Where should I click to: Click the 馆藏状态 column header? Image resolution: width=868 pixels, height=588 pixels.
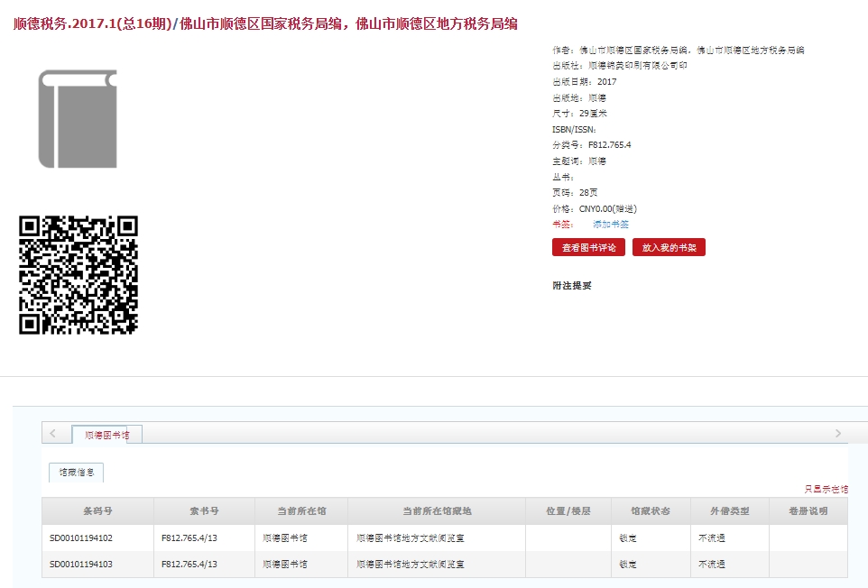[651, 511]
